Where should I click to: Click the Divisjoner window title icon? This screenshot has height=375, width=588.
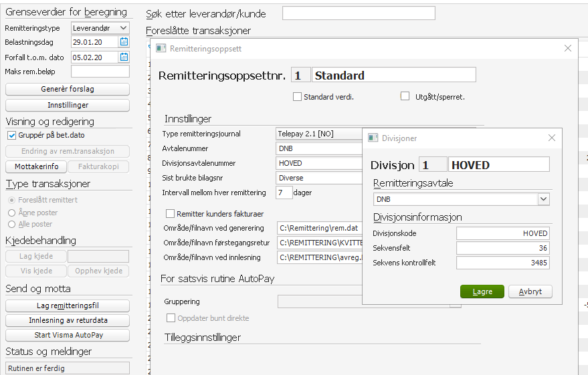click(x=373, y=138)
